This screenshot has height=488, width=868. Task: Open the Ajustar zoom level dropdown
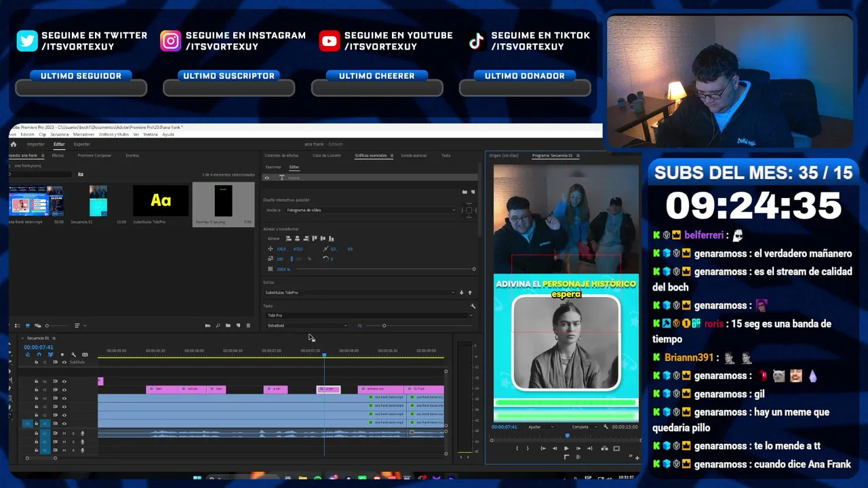click(x=541, y=427)
